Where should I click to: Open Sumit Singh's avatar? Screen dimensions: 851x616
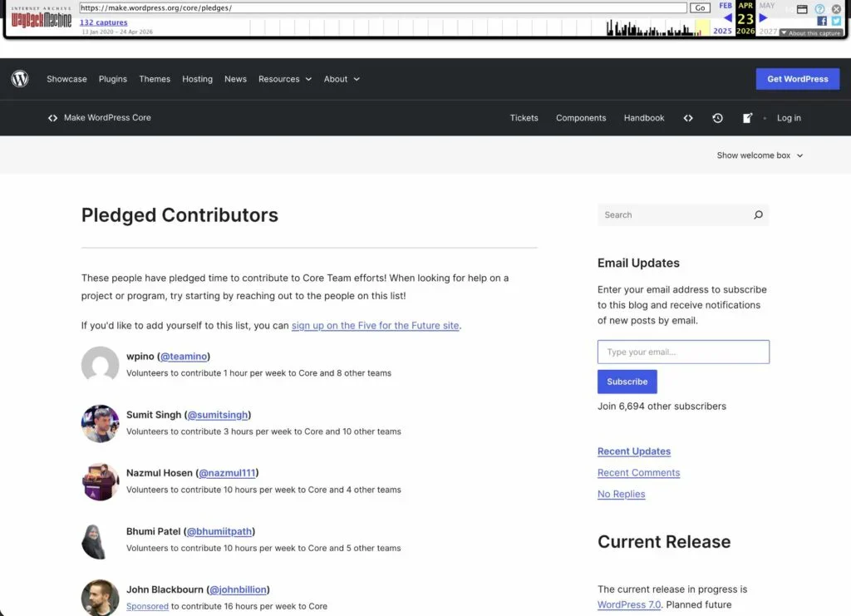(x=100, y=423)
